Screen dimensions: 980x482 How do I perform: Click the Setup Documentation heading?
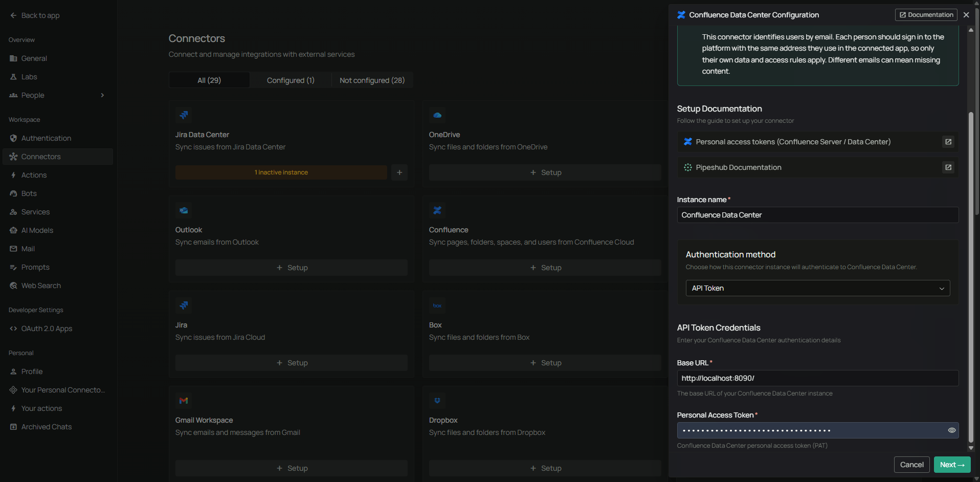[x=719, y=108]
